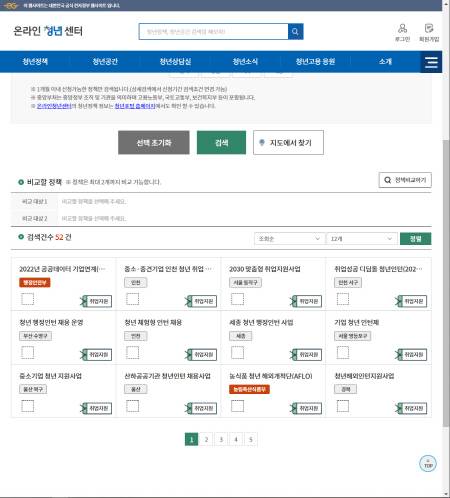Go to results page 4
450x498 pixels.
[236, 440]
